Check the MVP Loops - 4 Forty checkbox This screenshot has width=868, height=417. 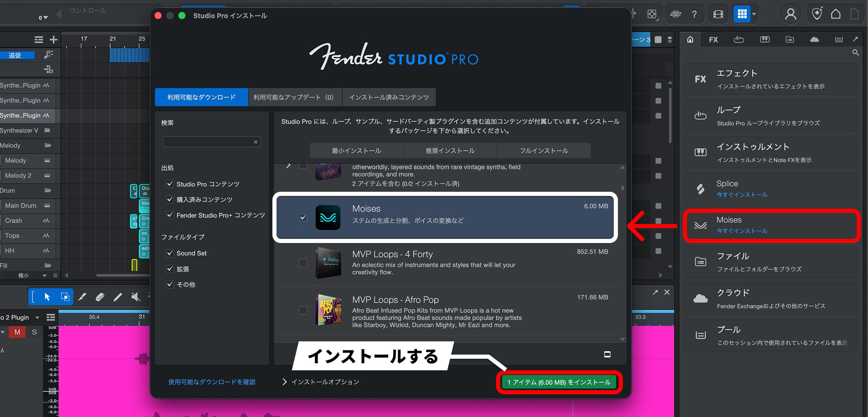coord(303,263)
